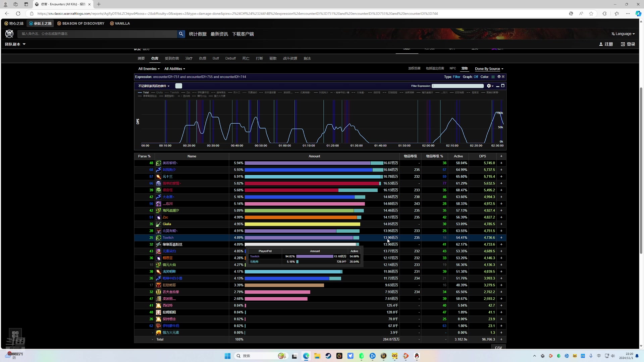The image size is (644, 362).
Task: Click the 登录 login link
Action: (x=628, y=44)
